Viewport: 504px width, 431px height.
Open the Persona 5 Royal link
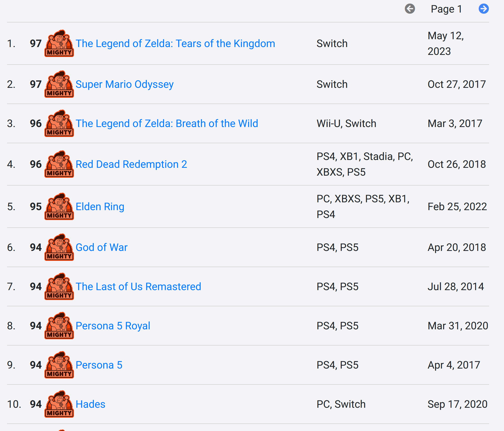click(113, 326)
